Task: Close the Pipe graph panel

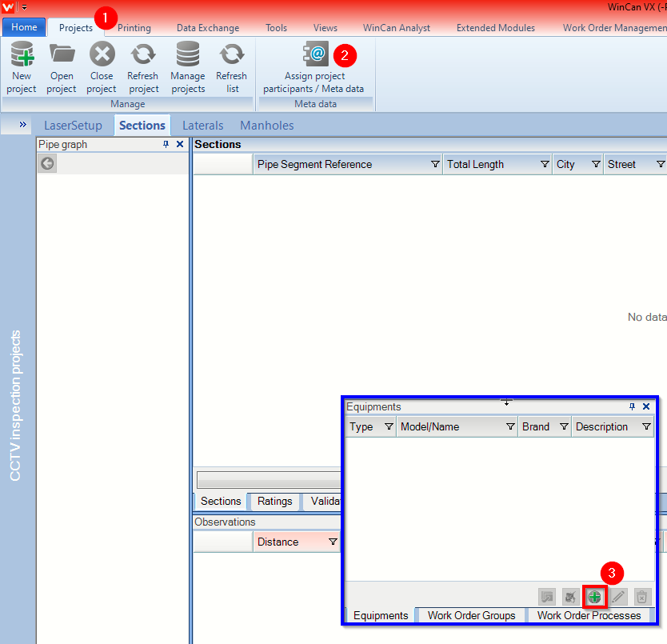Action: pos(180,144)
